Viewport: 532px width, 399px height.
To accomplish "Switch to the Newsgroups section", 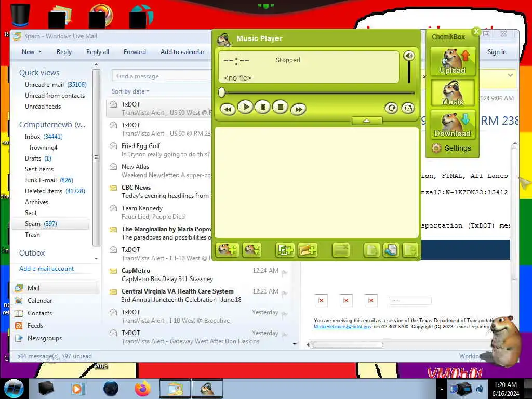I will 45,338.
